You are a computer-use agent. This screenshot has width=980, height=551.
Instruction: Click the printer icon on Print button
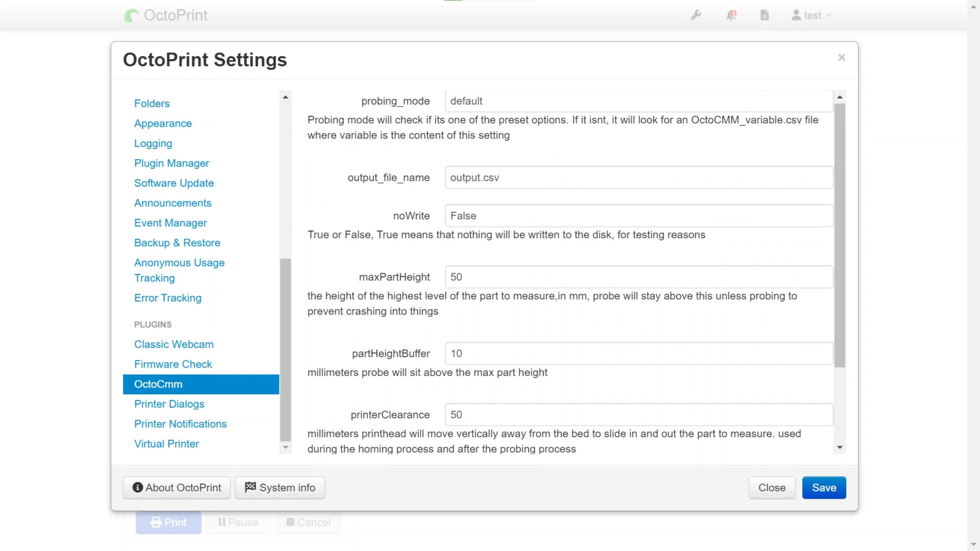pyautogui.click(x=156, y=522)
